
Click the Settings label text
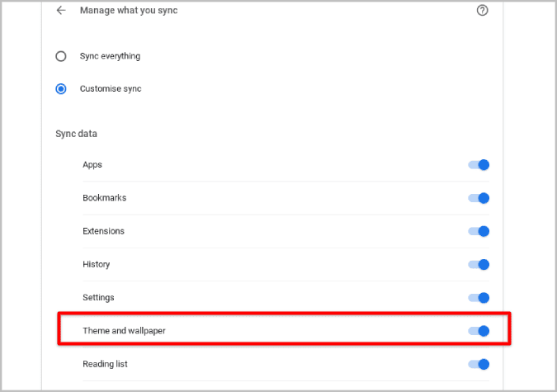pos(98,298)
